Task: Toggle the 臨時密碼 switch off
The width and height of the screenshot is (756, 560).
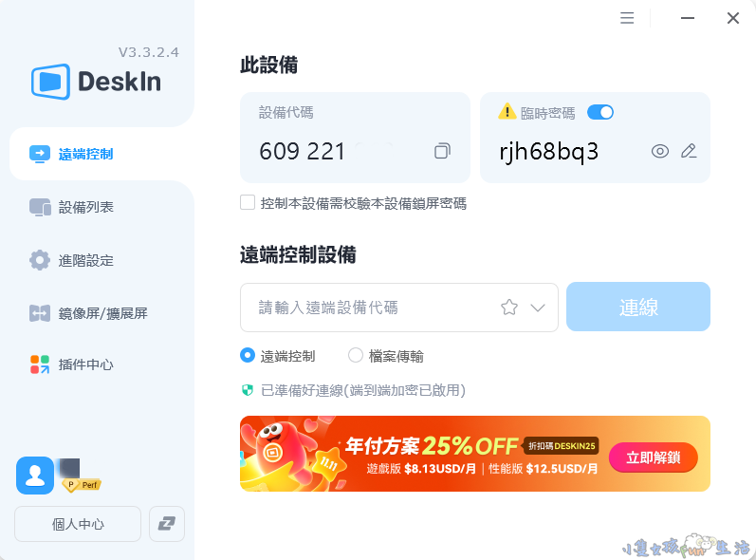Action: coord(599,112)
